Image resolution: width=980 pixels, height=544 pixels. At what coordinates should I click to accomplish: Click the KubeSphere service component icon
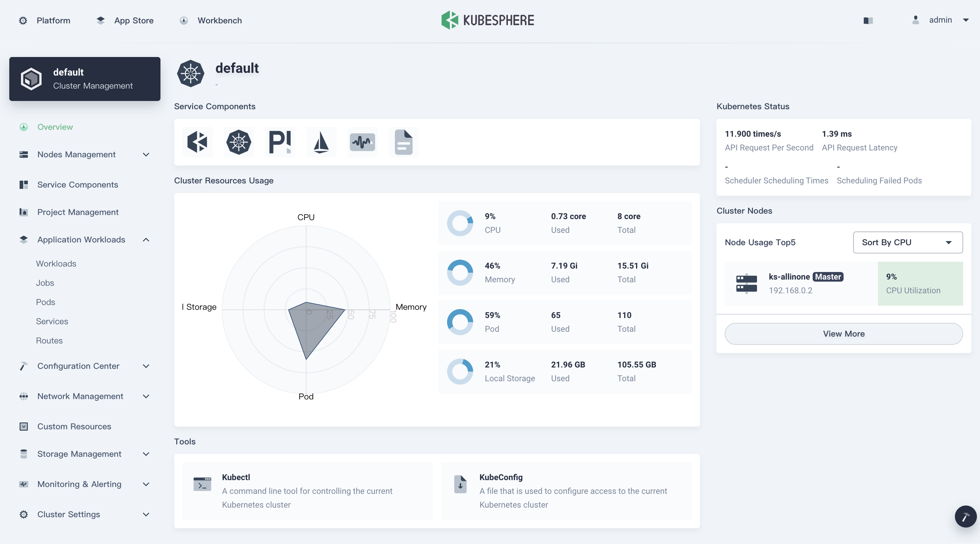pyautogui.click(x=198, y=142)
